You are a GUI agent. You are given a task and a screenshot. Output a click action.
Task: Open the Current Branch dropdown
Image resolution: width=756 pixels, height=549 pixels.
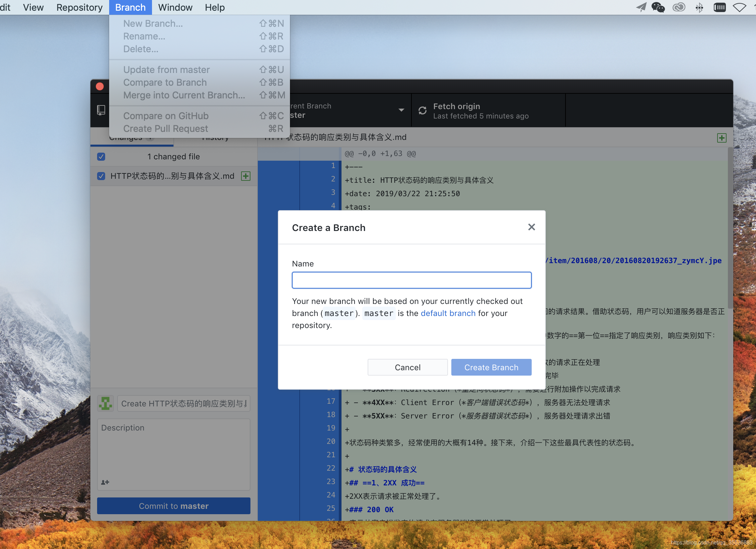click(x=401, y=110)
